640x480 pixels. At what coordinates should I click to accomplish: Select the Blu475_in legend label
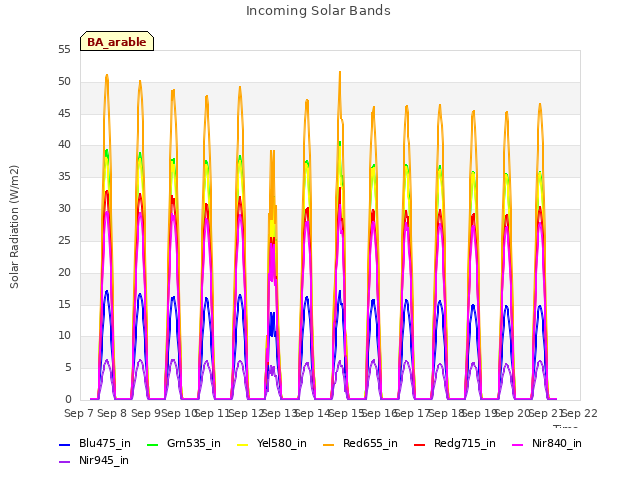[105, 444]
